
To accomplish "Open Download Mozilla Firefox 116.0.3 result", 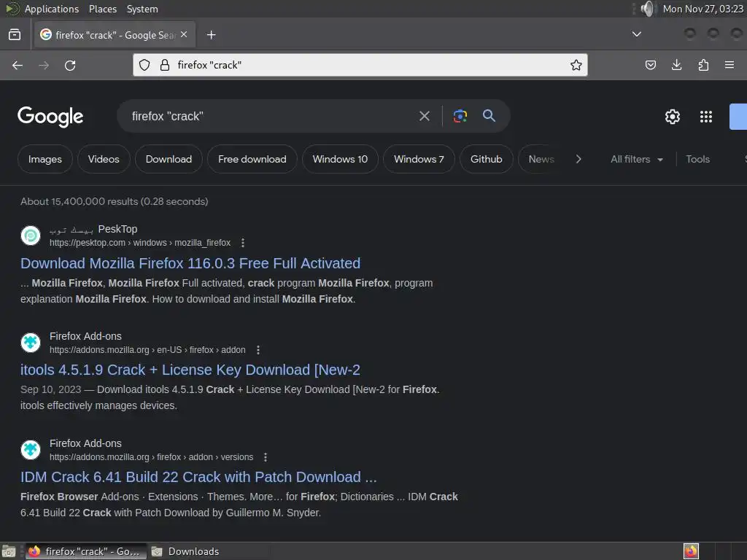I will [x=190, y=263].
